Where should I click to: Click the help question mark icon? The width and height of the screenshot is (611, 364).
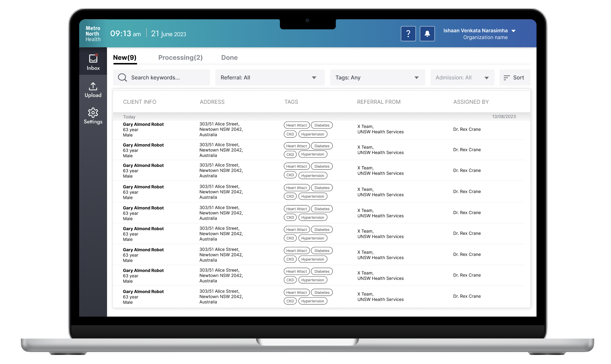point(408,34)
